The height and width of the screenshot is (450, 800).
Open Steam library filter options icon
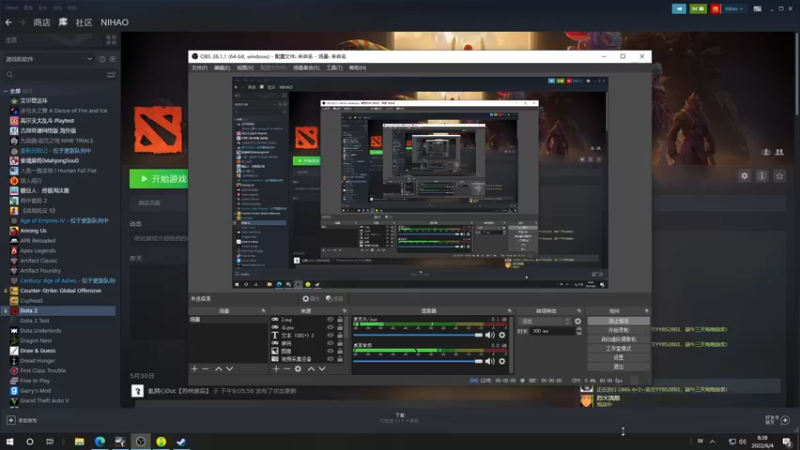click(111, 74)
